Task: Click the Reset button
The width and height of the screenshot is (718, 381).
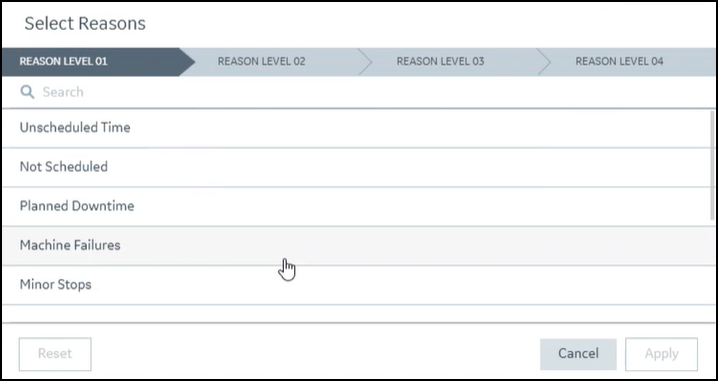Action: [x=55, y=354]
